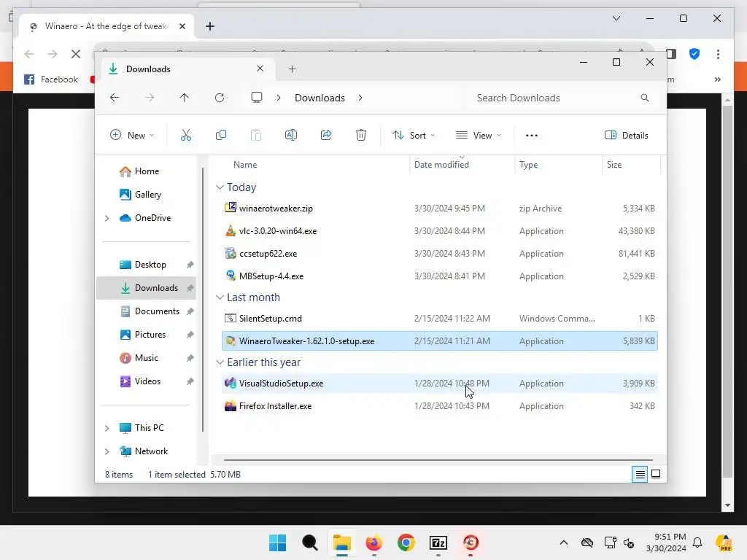Image resolution: width=747 pixels, height=560 pixels.
Task: Click the blue shield extension in Chrome
Action: point(694,54)
